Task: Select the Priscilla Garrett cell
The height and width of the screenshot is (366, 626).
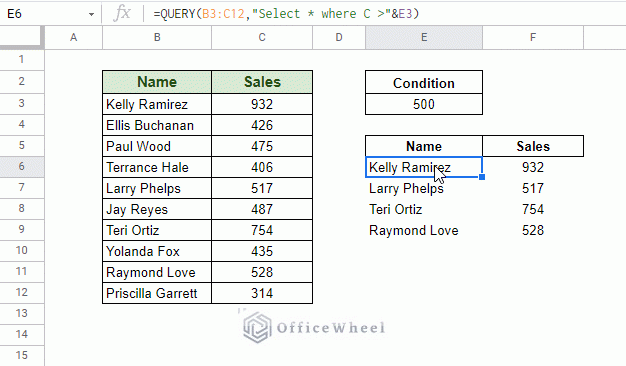Action: click(x=157, y=293)
